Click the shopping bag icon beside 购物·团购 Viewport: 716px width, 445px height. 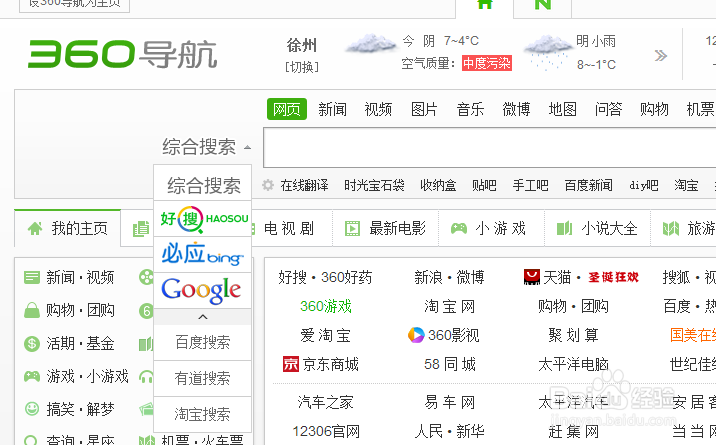(32, 310)
